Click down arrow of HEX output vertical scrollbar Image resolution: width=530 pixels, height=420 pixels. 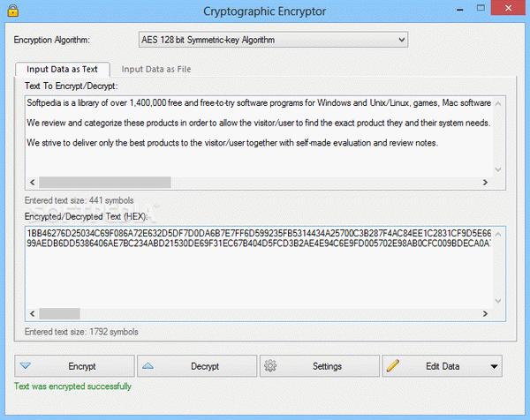tap(498, 301)
